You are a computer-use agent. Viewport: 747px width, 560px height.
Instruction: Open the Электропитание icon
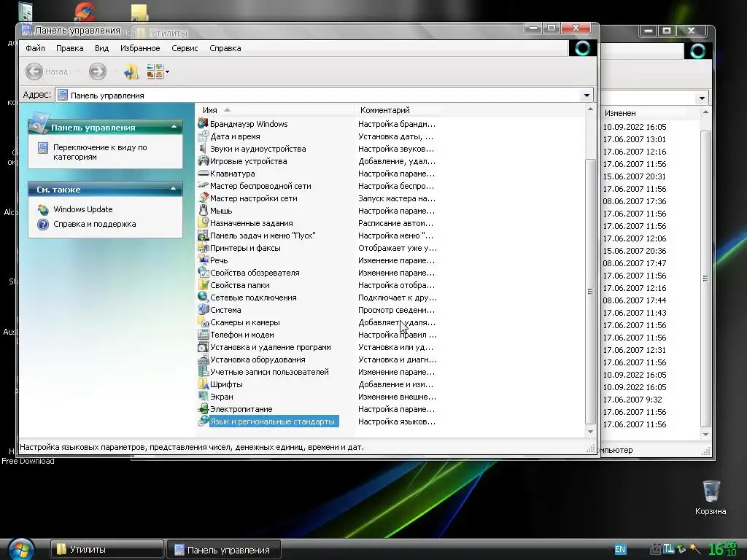pos(203,408)
